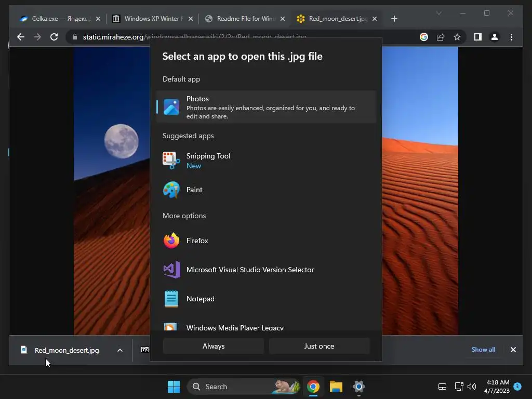Open tab search dropdown arrow

pyautogui.click(x=438, y=13)
